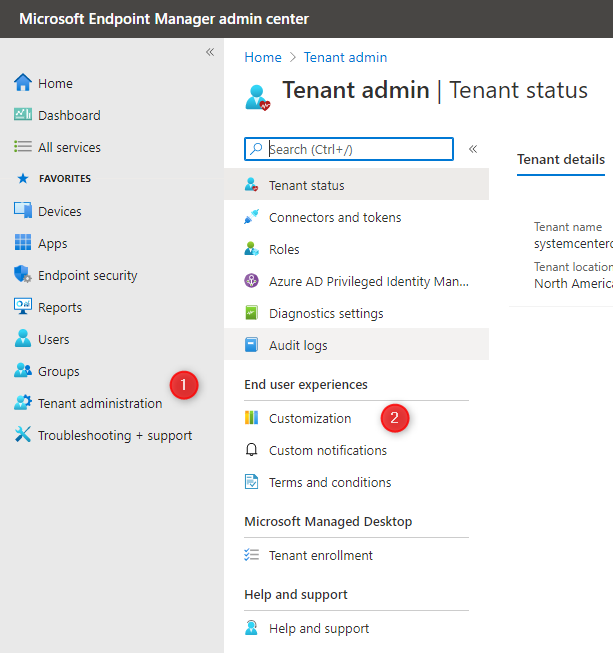Click the Custom notifications bell icon
Viewport: 613px width, 653px height.
tap(251, 450)
